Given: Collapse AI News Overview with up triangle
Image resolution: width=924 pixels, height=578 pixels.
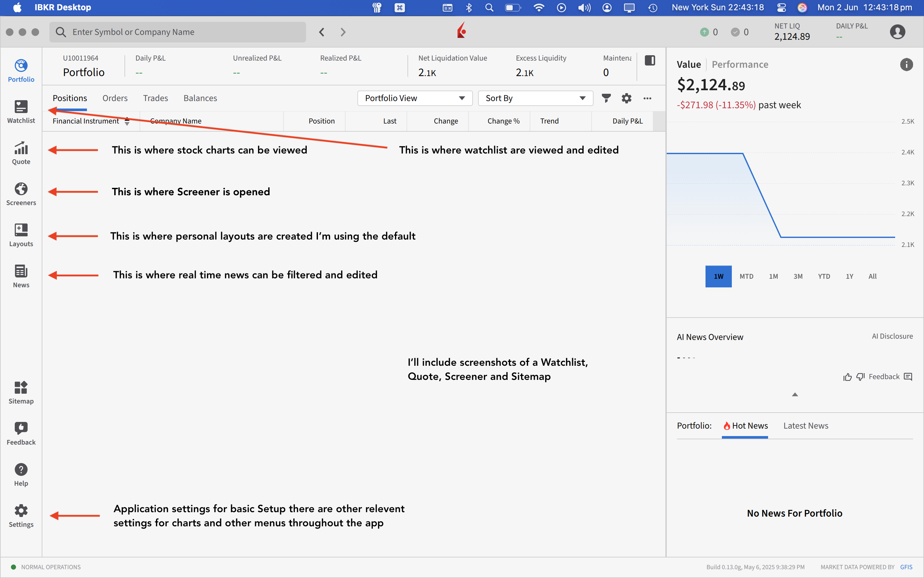Looking at the screenshot, I should point(795,395).
